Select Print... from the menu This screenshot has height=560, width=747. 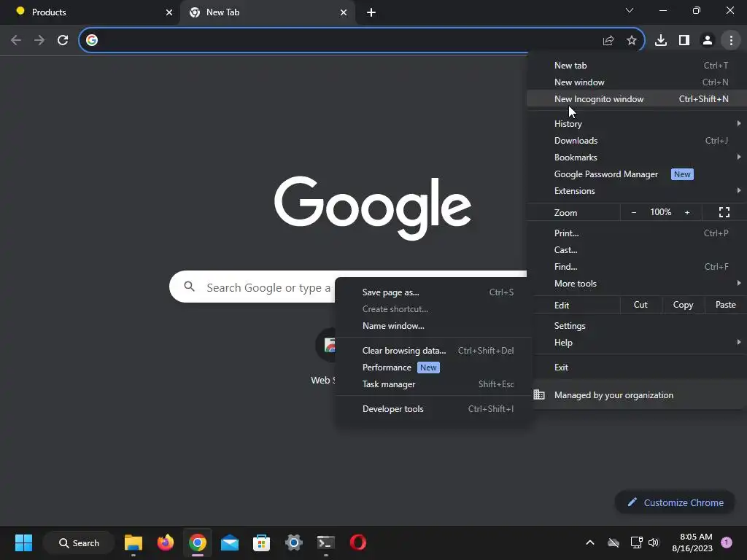(x=636, y=233)
